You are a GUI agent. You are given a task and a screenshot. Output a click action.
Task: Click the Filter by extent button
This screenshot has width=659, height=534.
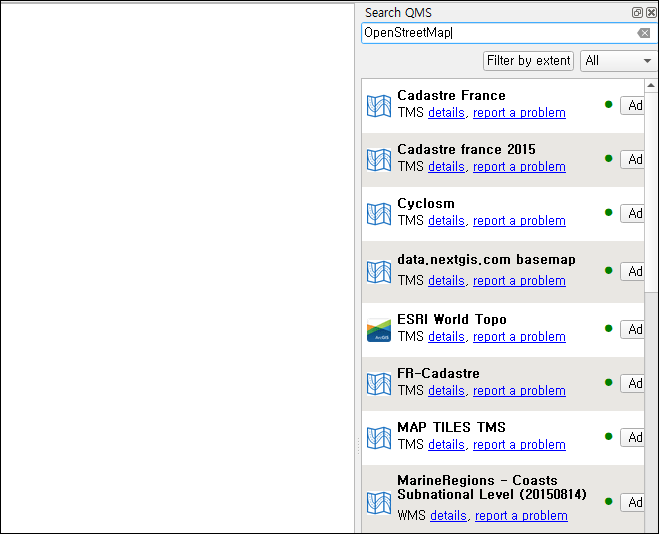click(x=528, y=61)
